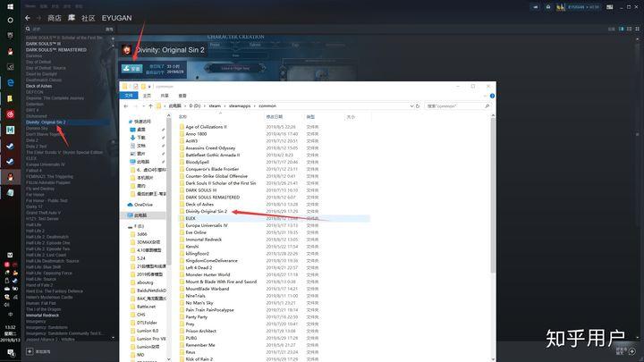The image size is (644, 362).
Task: Open Explorer's recent locations dropdown arrow
Action: (x=144, y=105)
